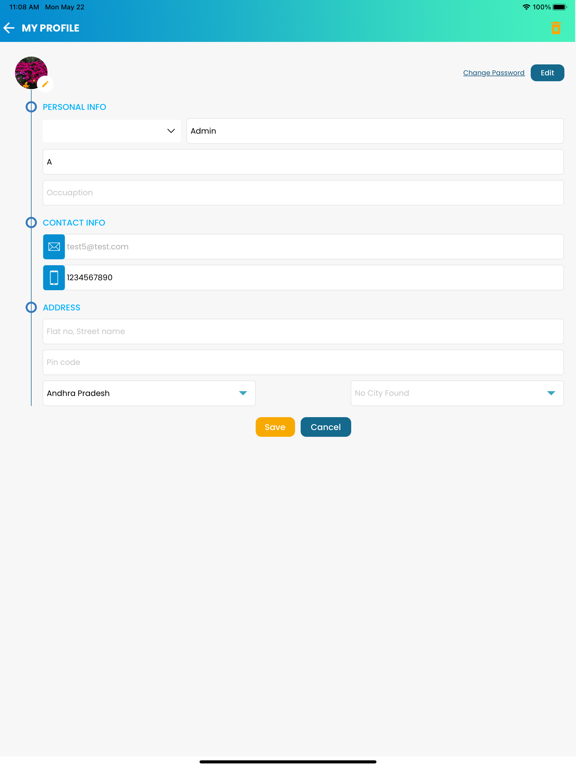576x768 pixels.
Task: Open the Andhra Pradesh state dropdown
Action: [149, 393]
